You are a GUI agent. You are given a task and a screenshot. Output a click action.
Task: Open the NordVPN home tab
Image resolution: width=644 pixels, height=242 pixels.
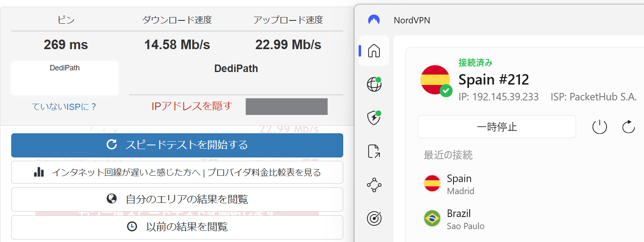pos(374,51)
